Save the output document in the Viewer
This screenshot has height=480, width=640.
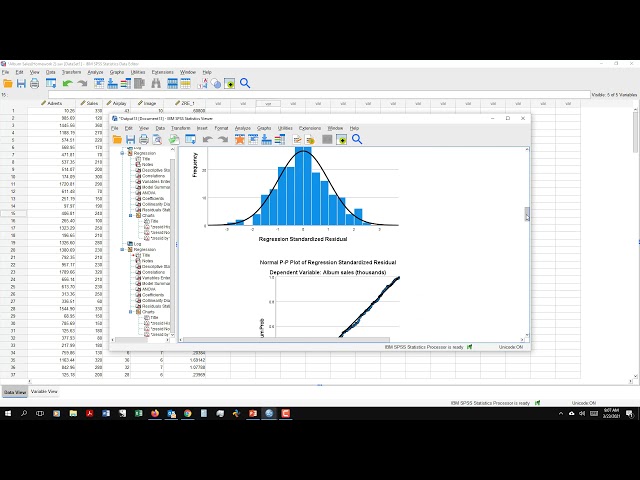[x=131, y=140]
